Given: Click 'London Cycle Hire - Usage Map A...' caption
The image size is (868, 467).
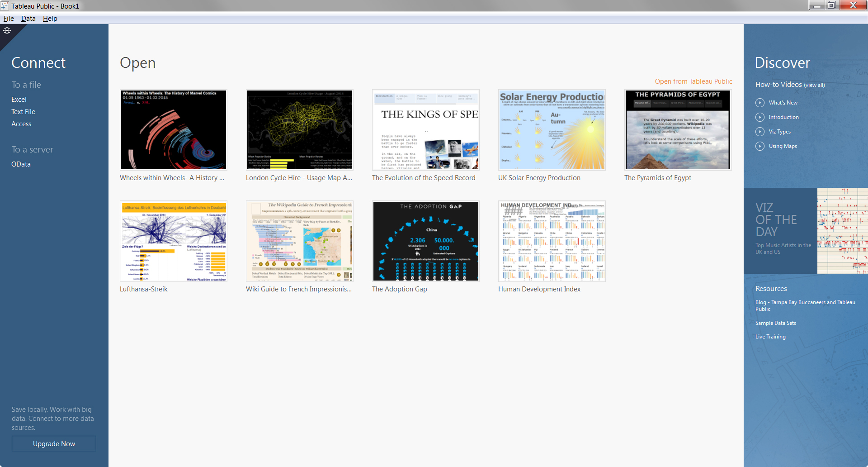Looking at the screenshot, I should click(299, 178).
